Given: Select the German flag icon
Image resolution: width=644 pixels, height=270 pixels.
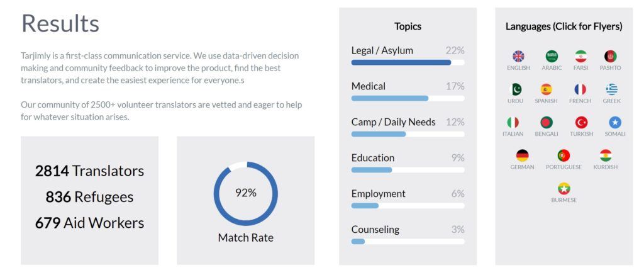Looking at the screenshot, I should [522, 155].
